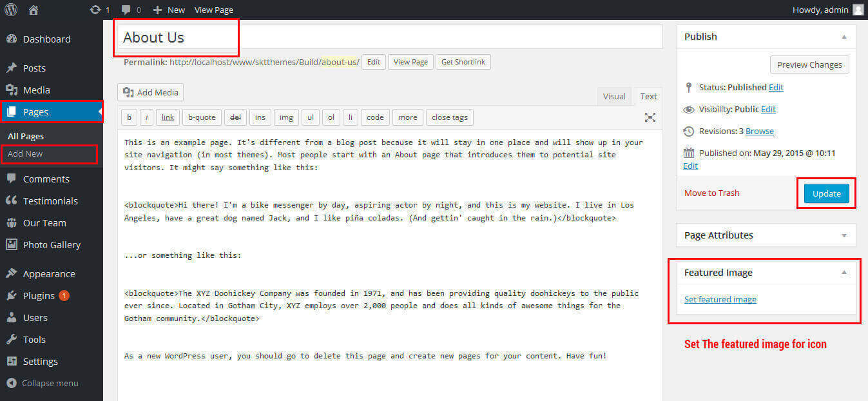This screenshot has width=868, height=401.
Task: Open All Pages submenu item
Action: coord(26,137)
